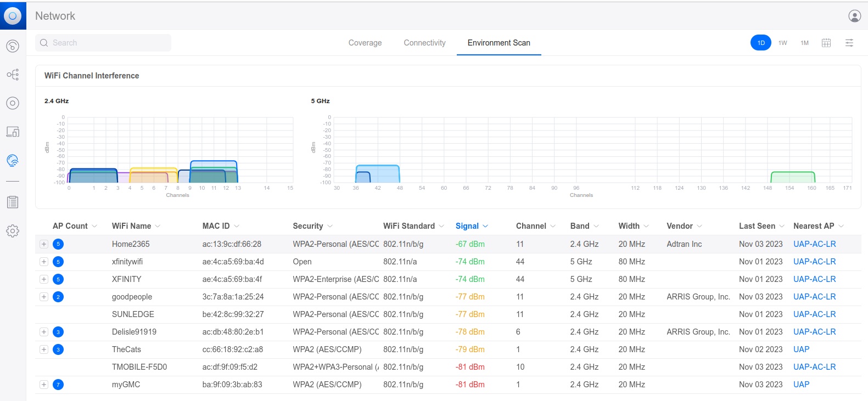Click the green 5 GHz channel block

tap(793, 177)
